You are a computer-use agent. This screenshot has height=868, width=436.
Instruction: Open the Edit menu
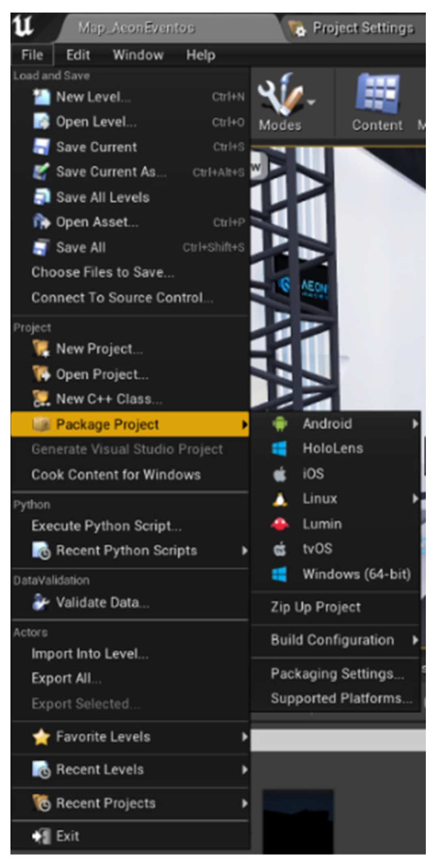(78, 55)
